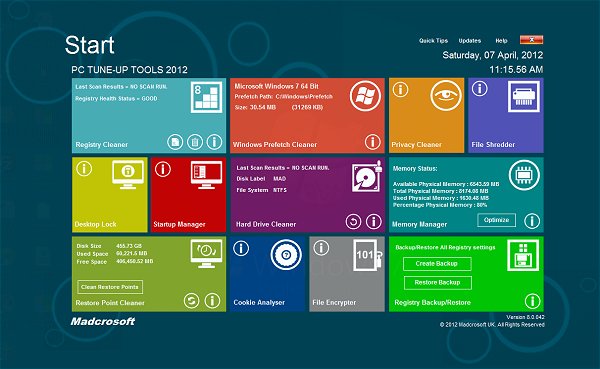Select the Startup Manager label

coord(179,224)
